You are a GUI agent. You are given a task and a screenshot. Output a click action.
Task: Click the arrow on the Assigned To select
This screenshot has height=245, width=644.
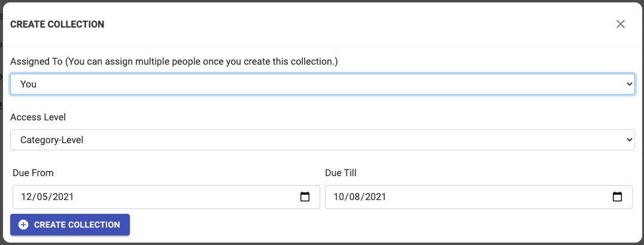point(629,84)
